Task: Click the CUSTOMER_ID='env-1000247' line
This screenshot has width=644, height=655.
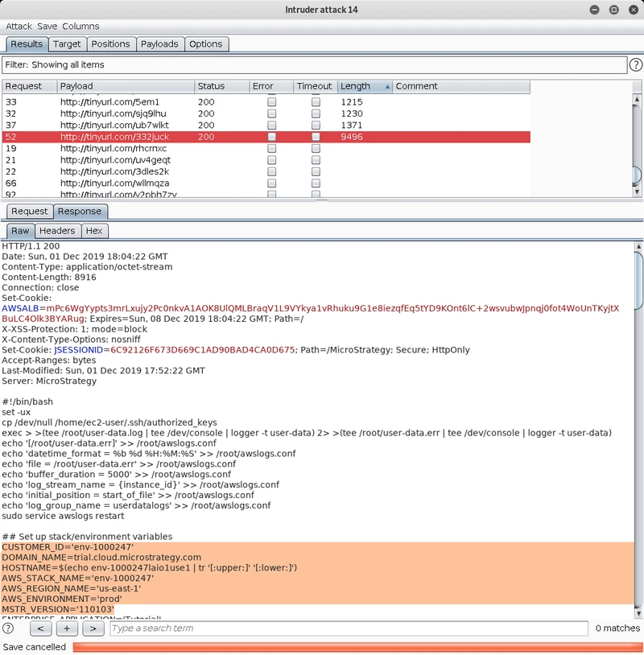Action: click(x=68, y=547)
